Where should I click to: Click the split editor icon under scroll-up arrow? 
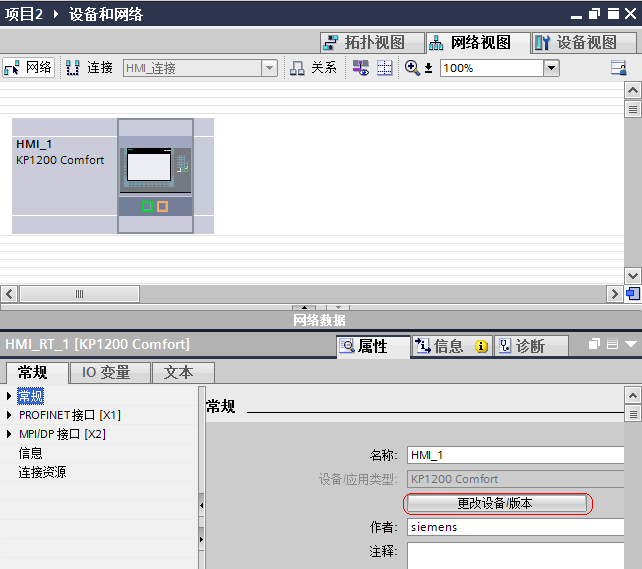click(633, 109)
